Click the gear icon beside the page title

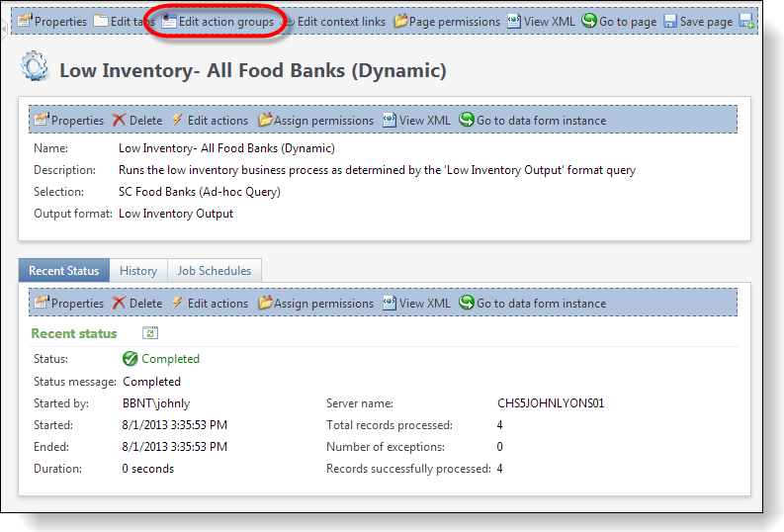coord(35,68)
